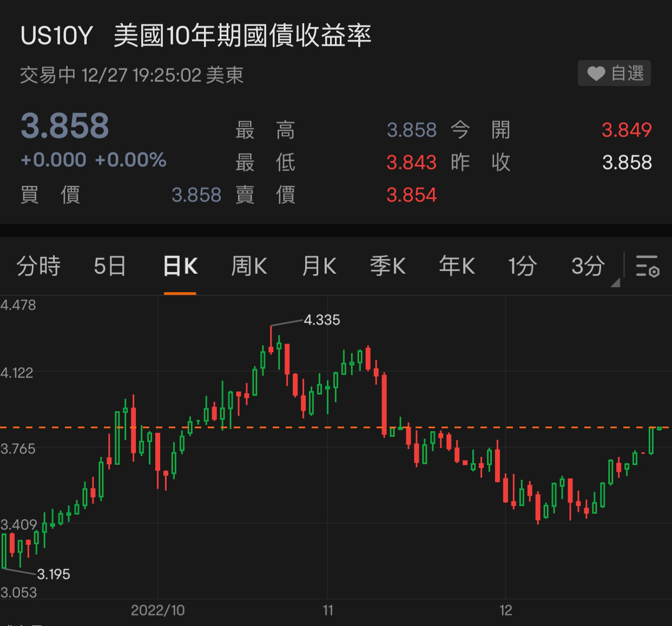Image resolution: width=672 pixels, height=626 pixels.
Task: Click the 今開 value 3.849
Action: click(627, 130)
